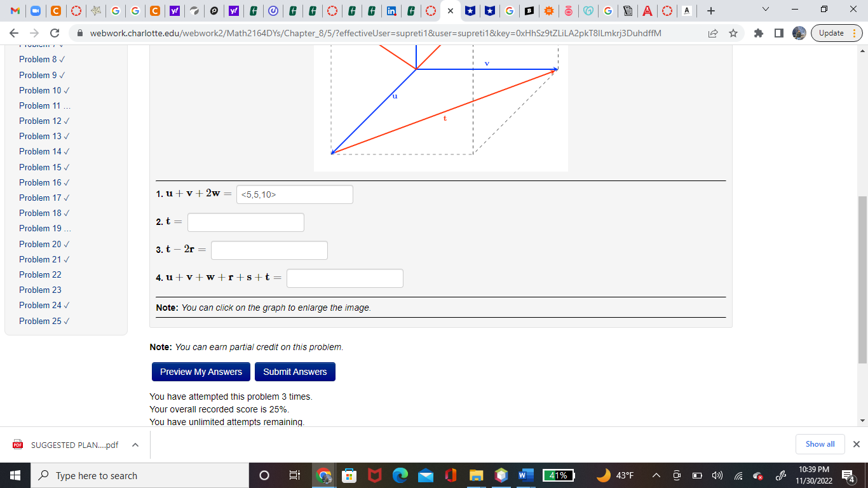Image resolution: width=868 pixels, height=488 pixels.
Task: Open Problem 20 in the sidebar
Action: coord(44,244)
